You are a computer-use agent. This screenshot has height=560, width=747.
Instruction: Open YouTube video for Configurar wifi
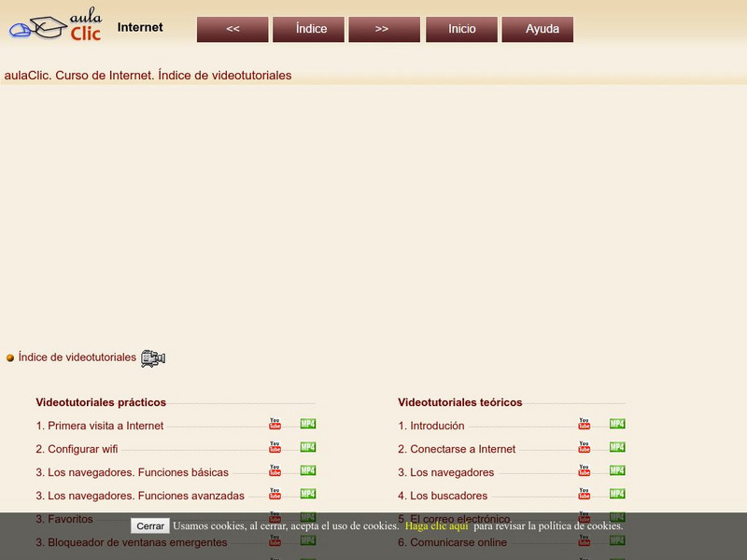(x=275, y=447)
